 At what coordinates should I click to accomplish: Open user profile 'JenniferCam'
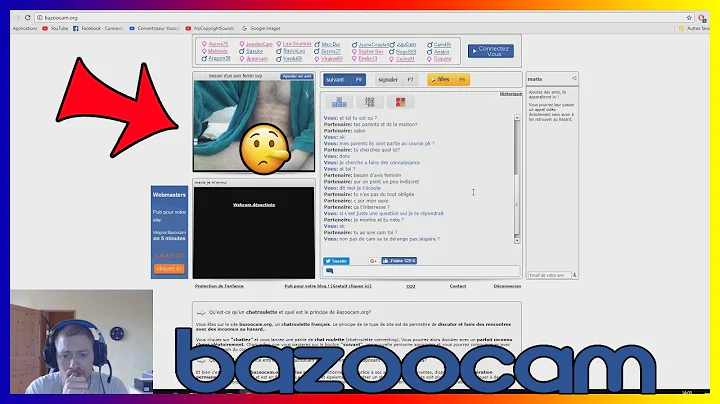(259, 45)
